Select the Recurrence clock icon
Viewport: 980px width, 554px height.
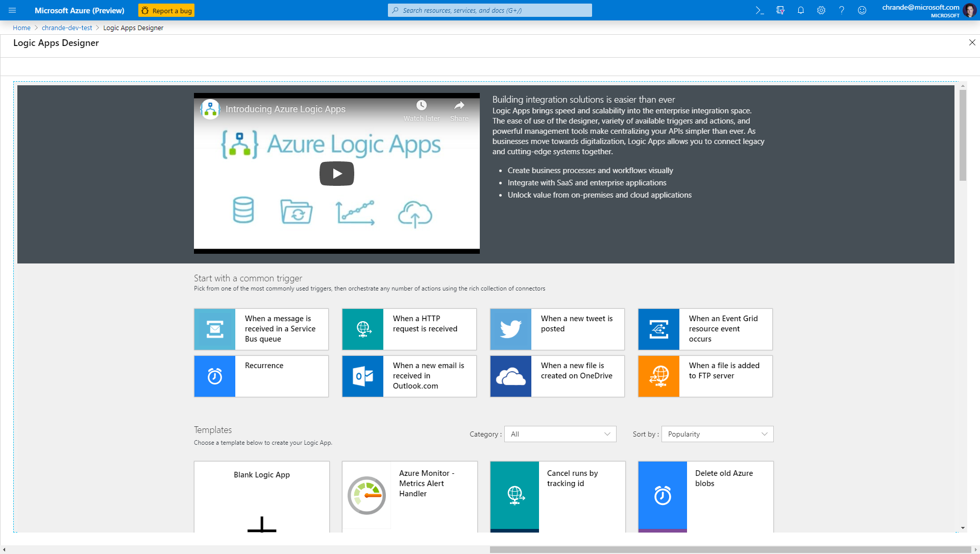coord(215,376)
